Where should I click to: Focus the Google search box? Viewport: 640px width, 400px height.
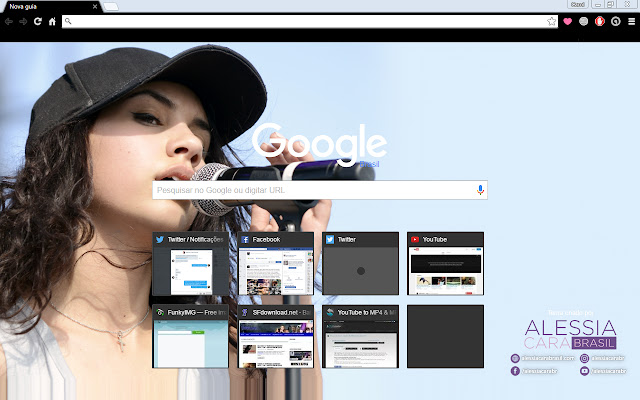pos(320,190)
